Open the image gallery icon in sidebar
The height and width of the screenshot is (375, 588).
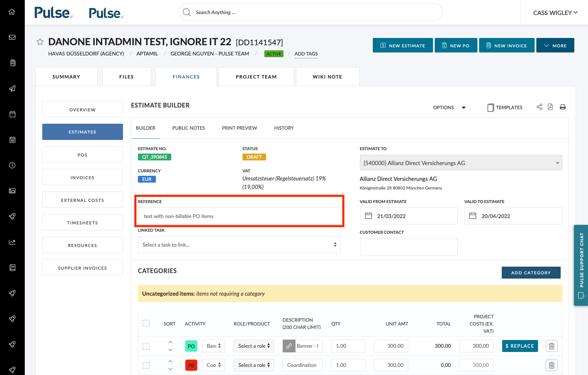coord(12,191)
